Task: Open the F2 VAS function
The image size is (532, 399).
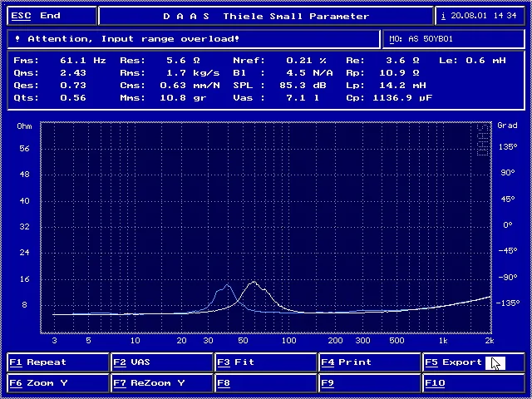Action: (x=161, y=362)
